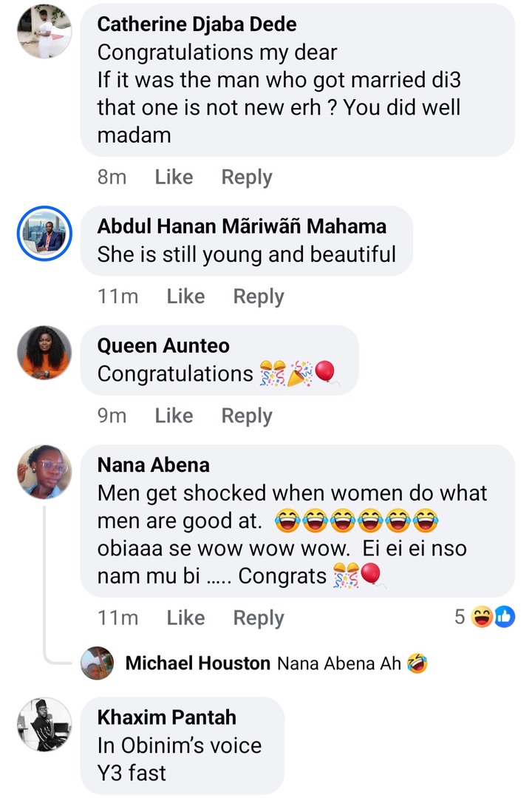Viewport: 532px width, 798px height.
Task: Like Nana Abena's comment
Action: click(x=185, y=618)
